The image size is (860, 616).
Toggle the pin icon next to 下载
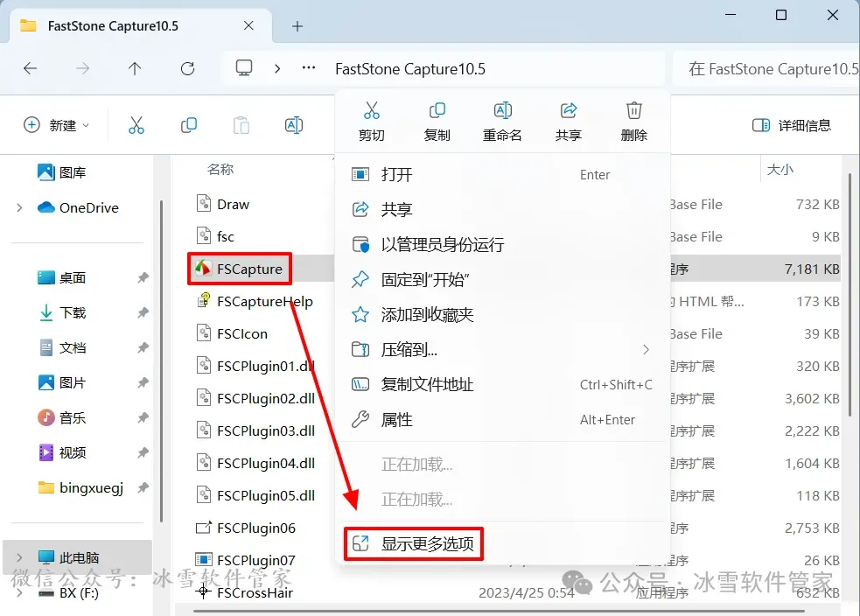click(143, 312)
